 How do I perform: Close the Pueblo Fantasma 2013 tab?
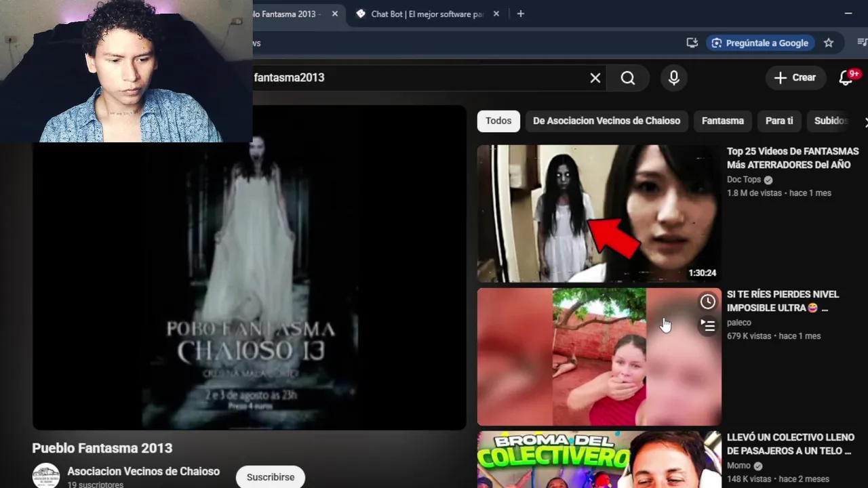tap(334, 14)
